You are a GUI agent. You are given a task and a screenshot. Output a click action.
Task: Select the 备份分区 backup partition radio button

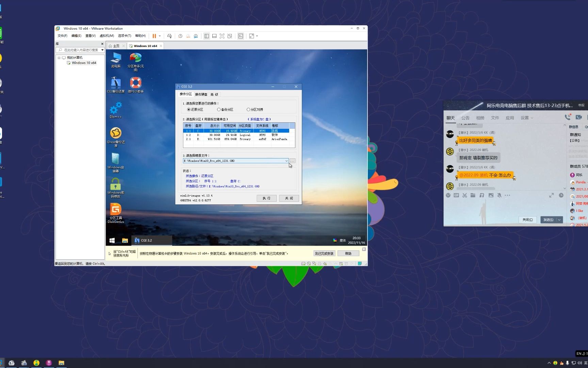(225, 110)
